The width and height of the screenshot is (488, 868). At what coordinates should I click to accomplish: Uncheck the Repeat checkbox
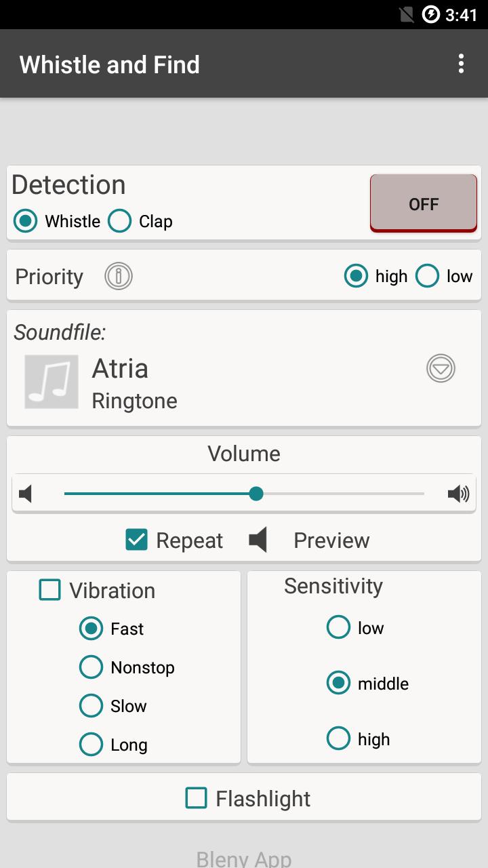click(x=137, y=540)
